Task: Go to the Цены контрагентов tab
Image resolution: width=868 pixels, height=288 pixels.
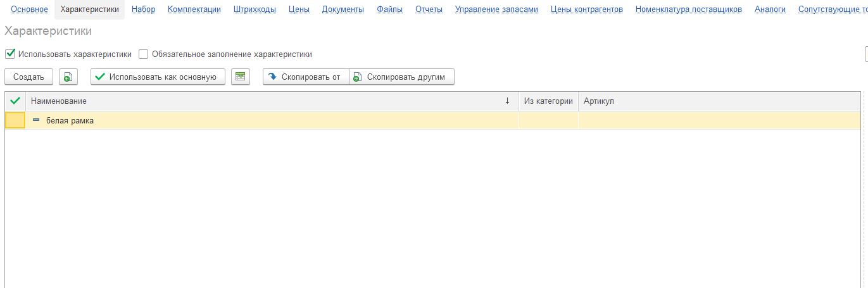Action: pyautogui.click(x=586, y=9)
